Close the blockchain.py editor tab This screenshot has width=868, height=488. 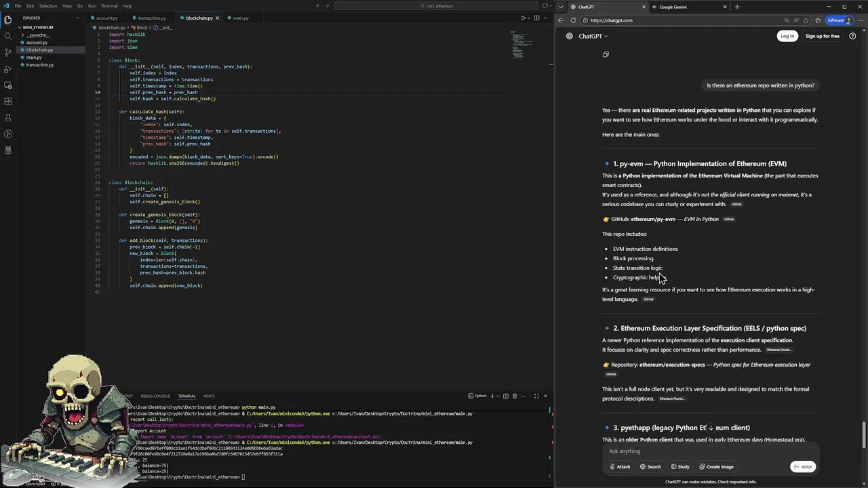point(217,18)
